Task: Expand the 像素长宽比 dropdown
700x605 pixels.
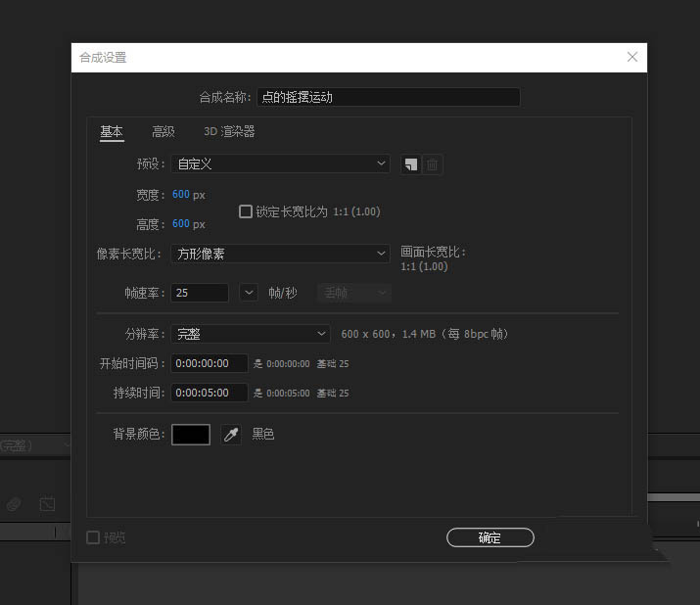Action: click(x=280, y=254)
